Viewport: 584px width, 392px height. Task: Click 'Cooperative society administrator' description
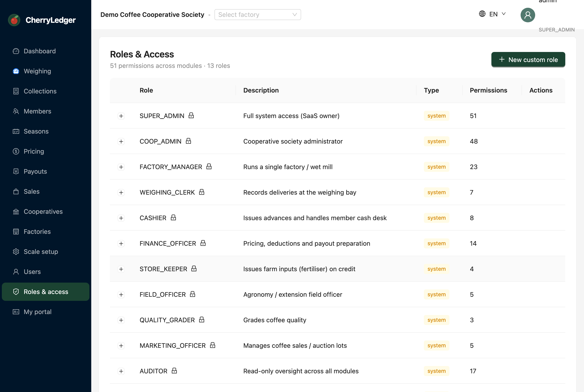[x=293, y=141]
